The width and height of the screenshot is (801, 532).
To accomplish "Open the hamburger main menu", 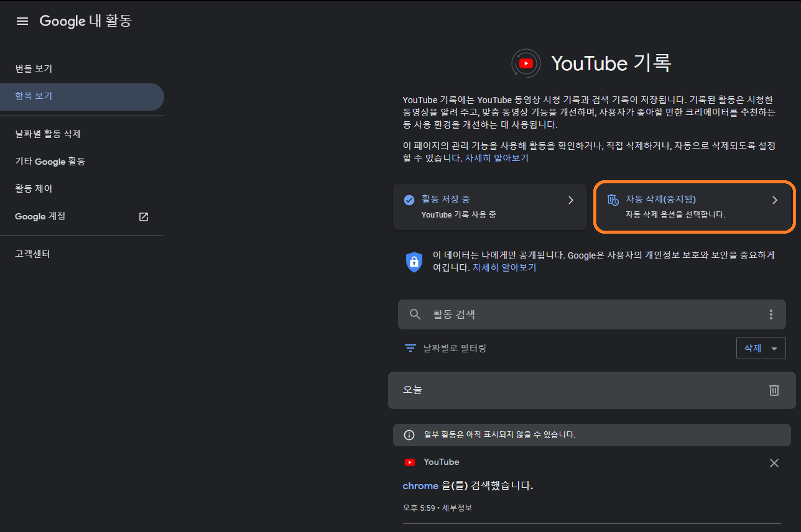I will (22, 21).
